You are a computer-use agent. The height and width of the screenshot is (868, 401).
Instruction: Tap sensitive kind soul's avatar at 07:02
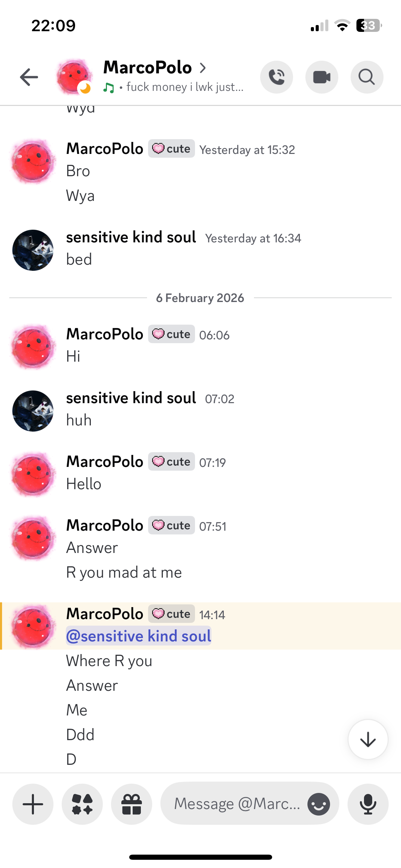pos(33,411)
